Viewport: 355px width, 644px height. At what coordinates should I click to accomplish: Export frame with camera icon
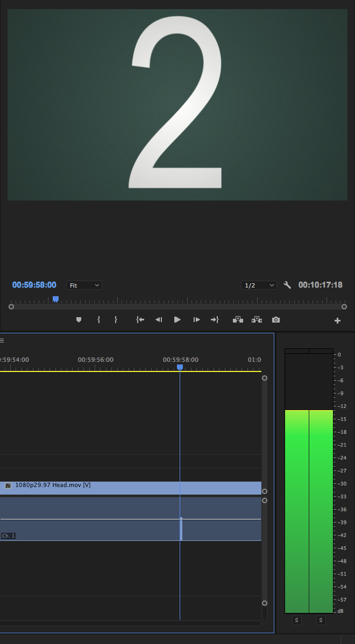276,319
